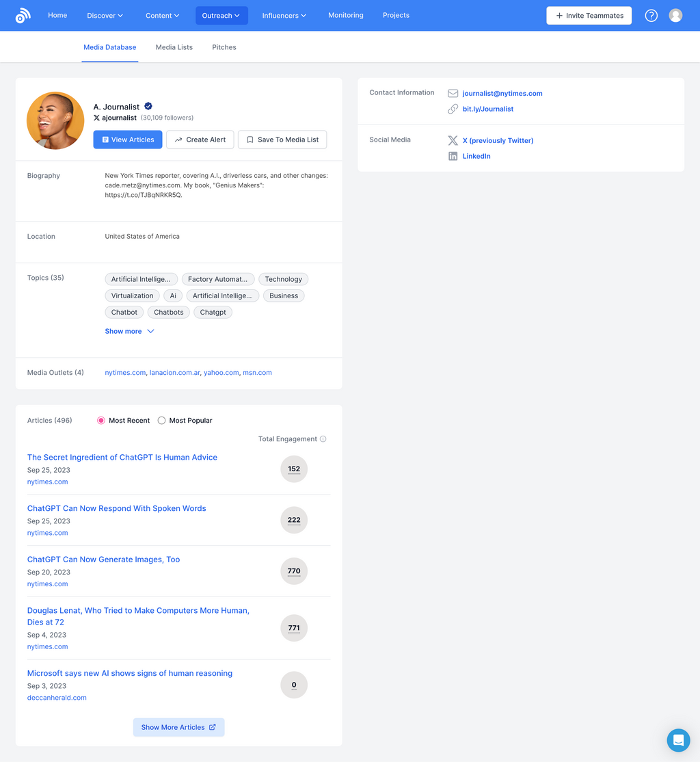700x762 pixels.
Task: Click Save To Media List button
Action: tap(282, 140)
